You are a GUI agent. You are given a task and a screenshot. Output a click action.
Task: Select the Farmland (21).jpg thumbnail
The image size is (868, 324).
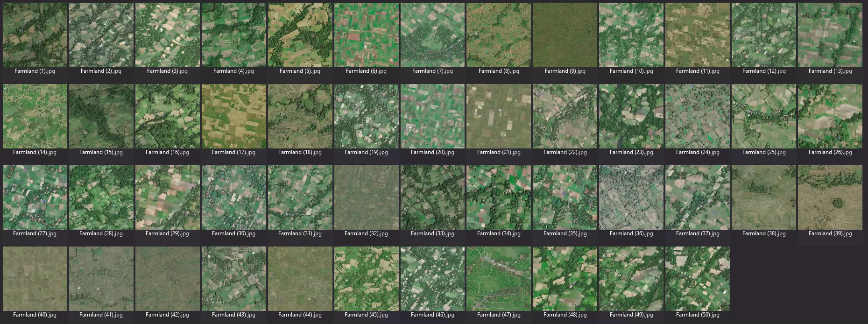tap(499, 116)
